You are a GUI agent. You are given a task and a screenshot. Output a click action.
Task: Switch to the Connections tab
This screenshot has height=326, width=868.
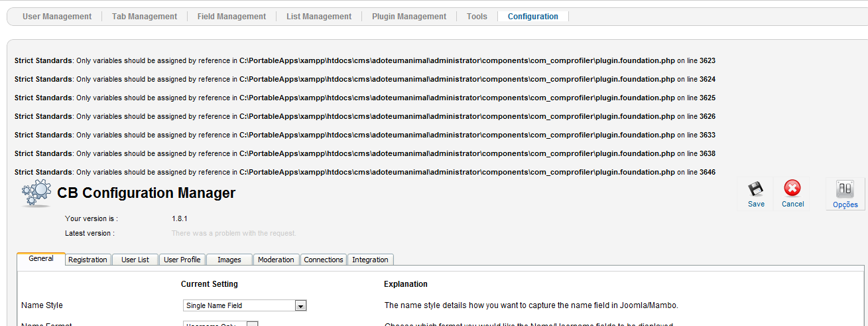coord(324,260)
